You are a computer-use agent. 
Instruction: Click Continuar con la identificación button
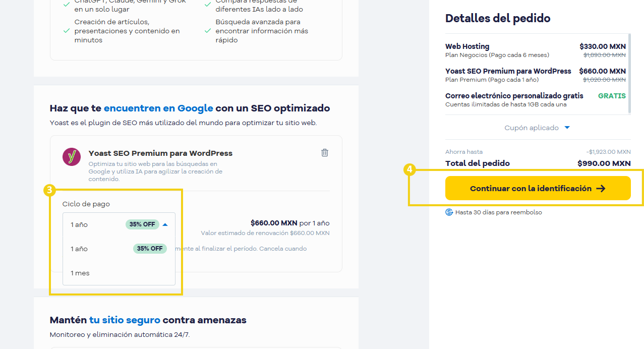click(x=538, y=188)
